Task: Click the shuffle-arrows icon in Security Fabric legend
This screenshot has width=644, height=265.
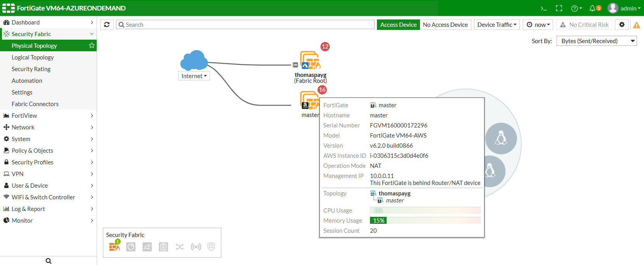Action: point(180,247)
